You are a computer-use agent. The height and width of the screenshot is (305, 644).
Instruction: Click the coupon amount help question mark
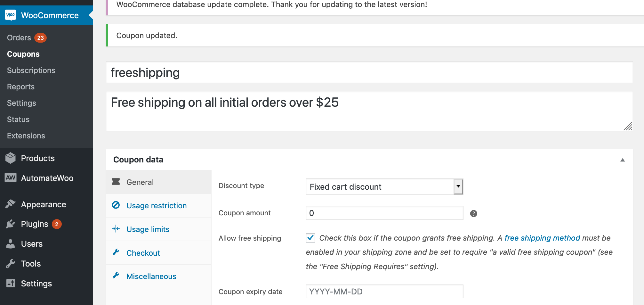click(x=473, y=213)
